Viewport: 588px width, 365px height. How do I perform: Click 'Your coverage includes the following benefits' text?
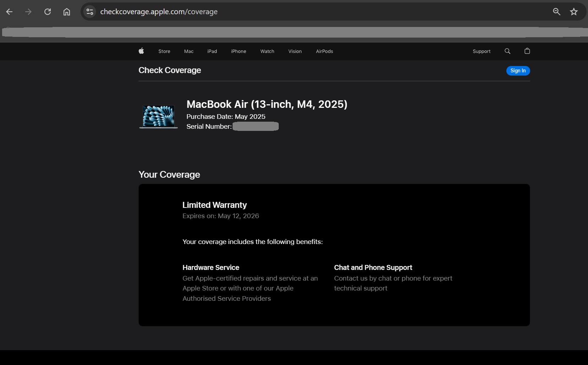pos(252,242)
